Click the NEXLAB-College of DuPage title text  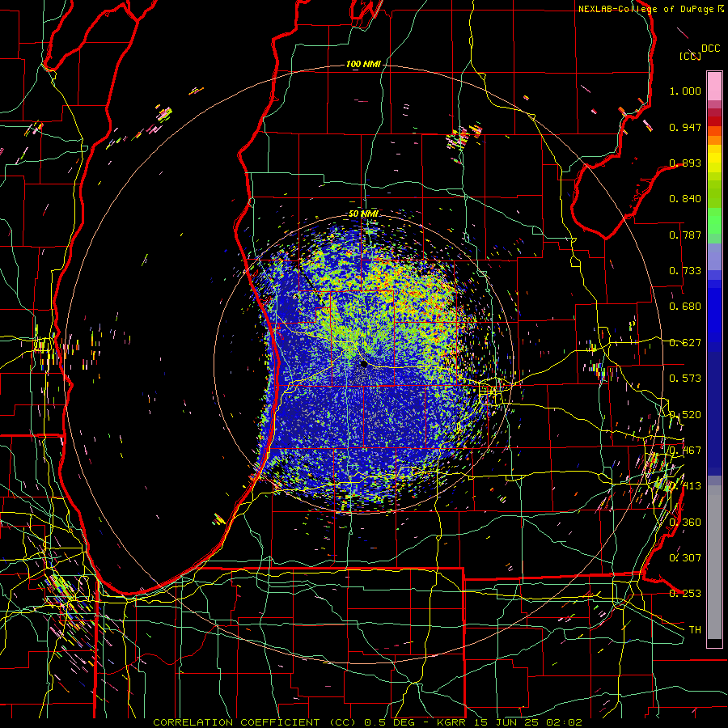point(645,9)
